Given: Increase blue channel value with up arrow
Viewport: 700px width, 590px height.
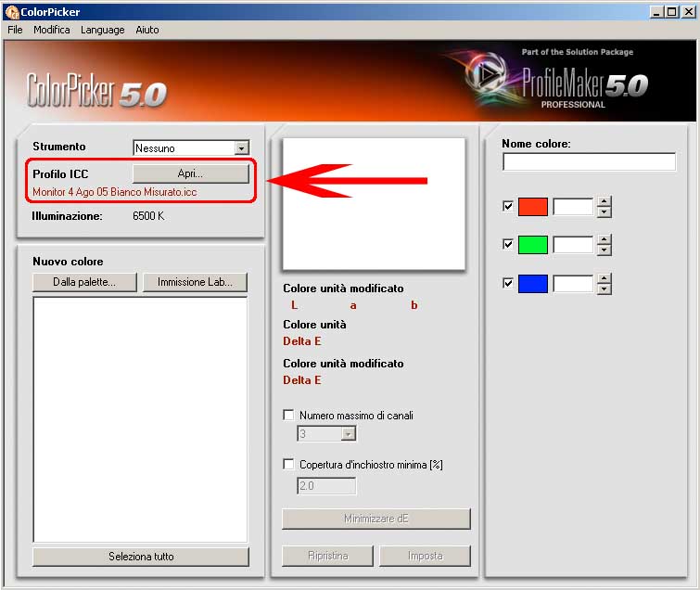Looking at the screenshot, I should (x=604, y=278).
